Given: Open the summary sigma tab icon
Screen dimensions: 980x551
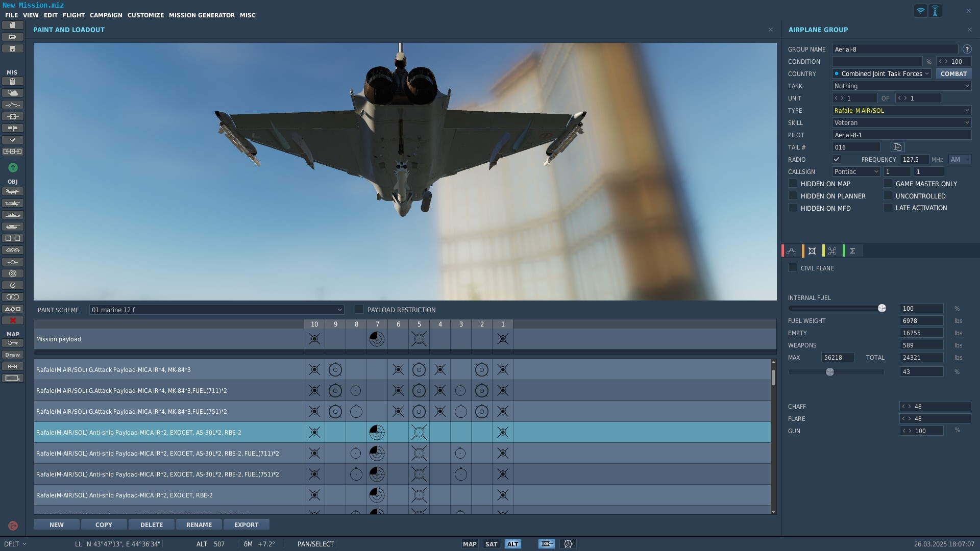Looking at the screenshot, I should point(852,251).
